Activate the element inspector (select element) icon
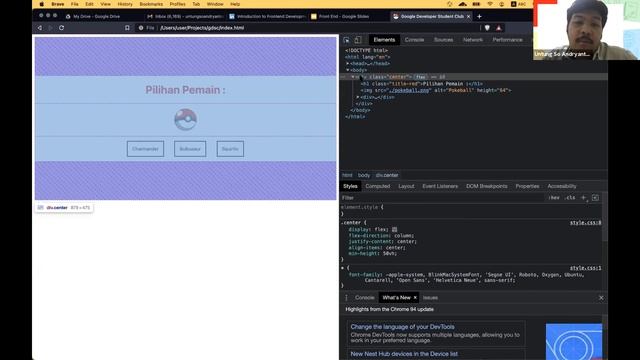Screen dimensions: 640x360 point(347,40)
